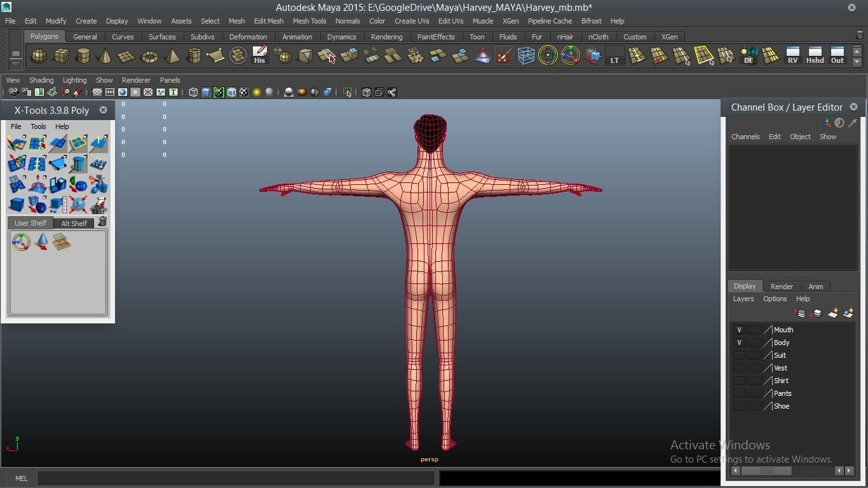Click the DE shelf icon
This screenshot has width=868, height=488.
[x=749, y=56]
